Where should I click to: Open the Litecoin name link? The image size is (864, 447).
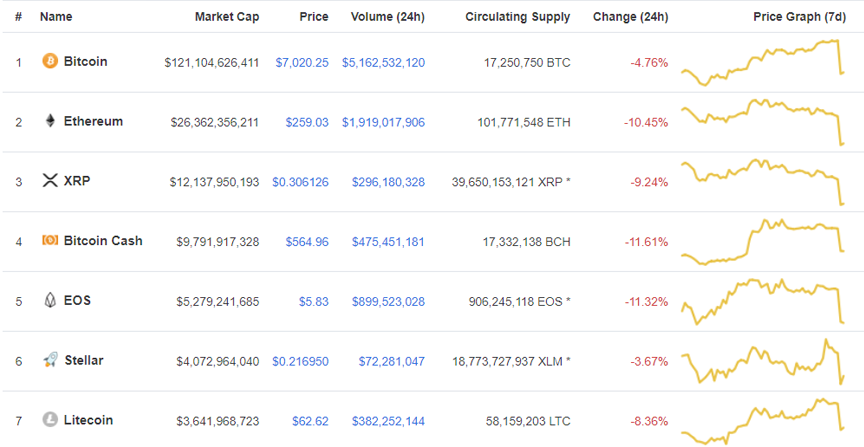(88, 420)
